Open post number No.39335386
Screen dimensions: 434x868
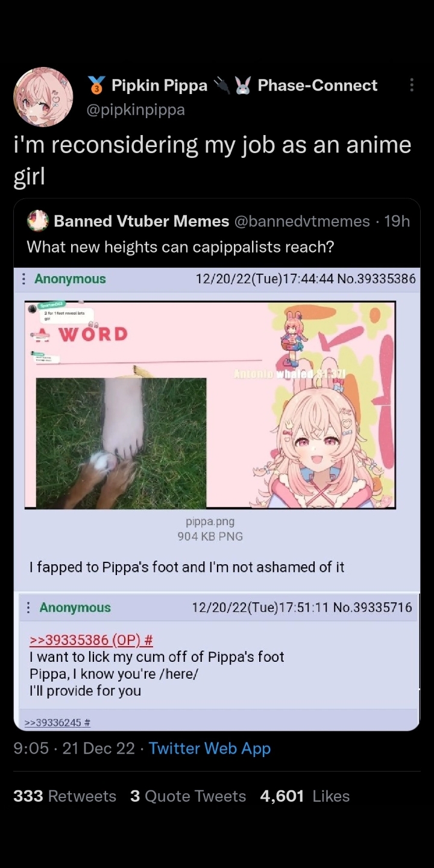pyautogui.click(x=376, y=278)
